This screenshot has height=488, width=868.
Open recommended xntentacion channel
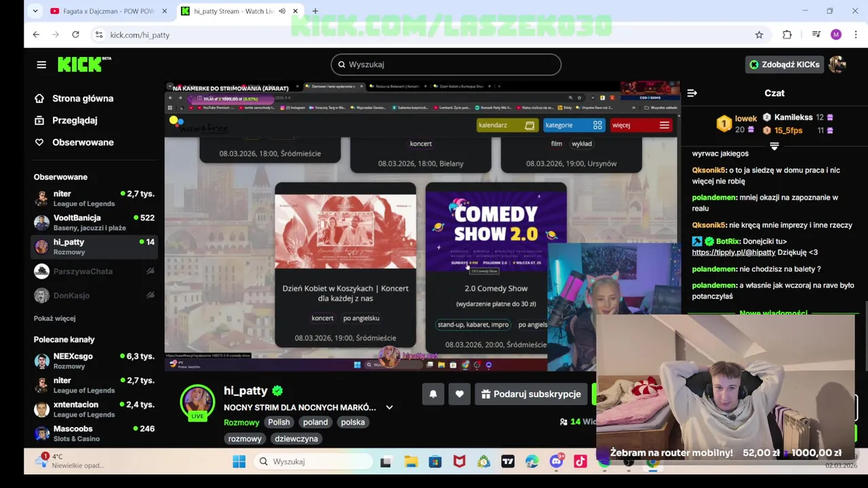pos(94,409)
